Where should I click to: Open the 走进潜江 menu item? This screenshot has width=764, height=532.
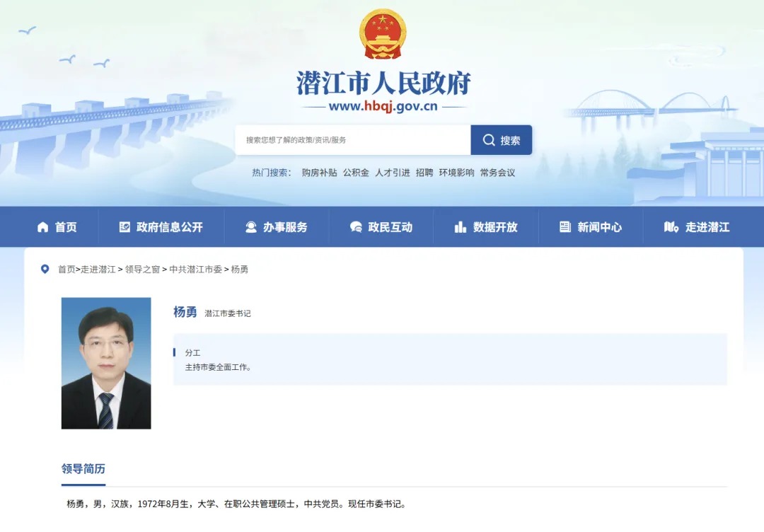pyautogui.click(x=697, y=227)
